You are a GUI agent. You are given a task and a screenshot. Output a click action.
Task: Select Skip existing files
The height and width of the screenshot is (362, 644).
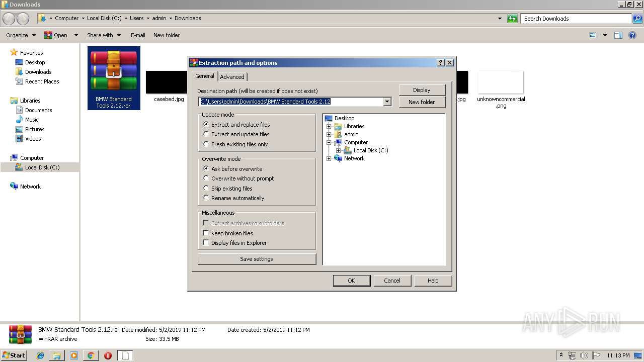[x=227, y=189]
